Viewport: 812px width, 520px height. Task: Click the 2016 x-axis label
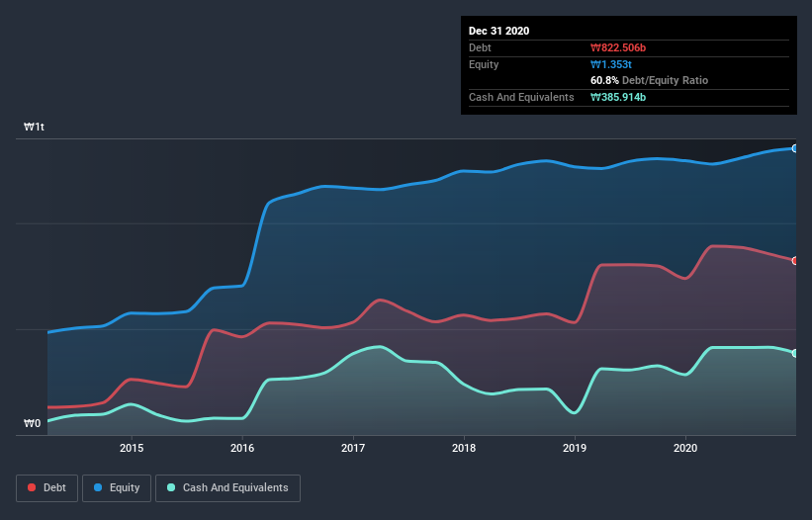click(x=242, y=448)
